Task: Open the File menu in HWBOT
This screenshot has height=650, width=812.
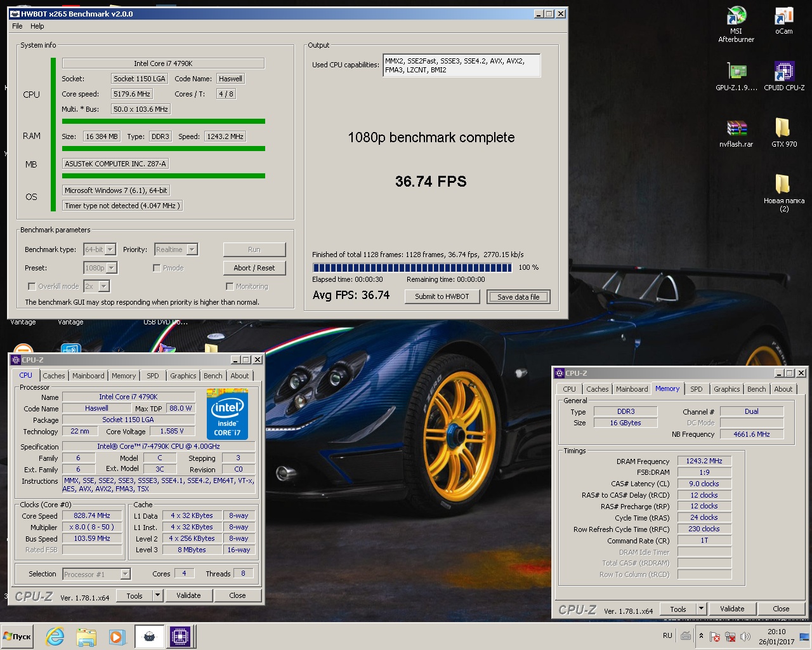Action: coord(17,26)
